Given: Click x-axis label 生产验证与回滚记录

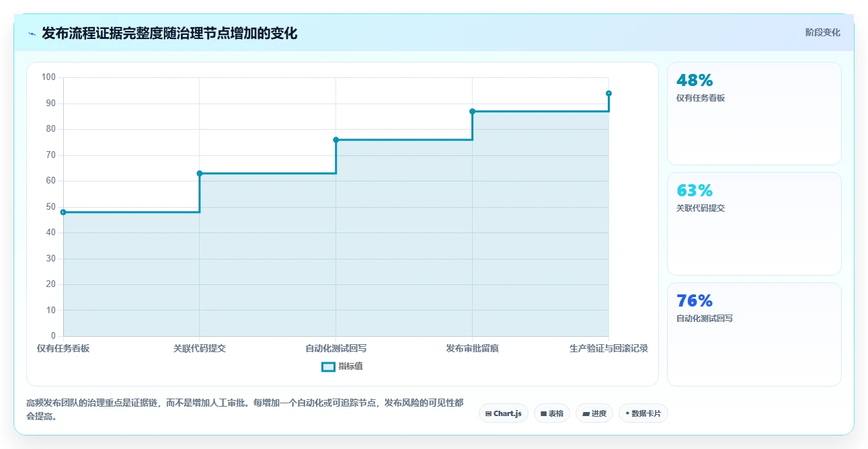Looking at the screenshot, I should 608,348.
